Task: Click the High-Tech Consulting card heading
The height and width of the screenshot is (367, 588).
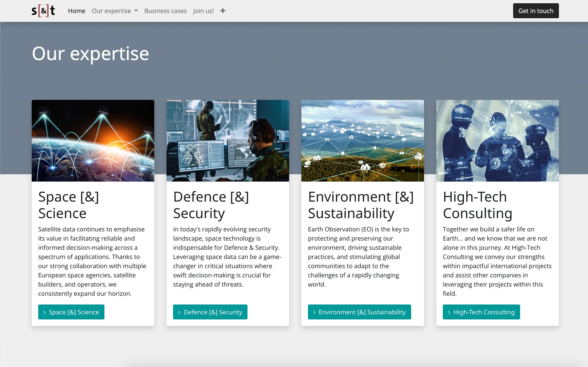Action: tap(477, 205)
